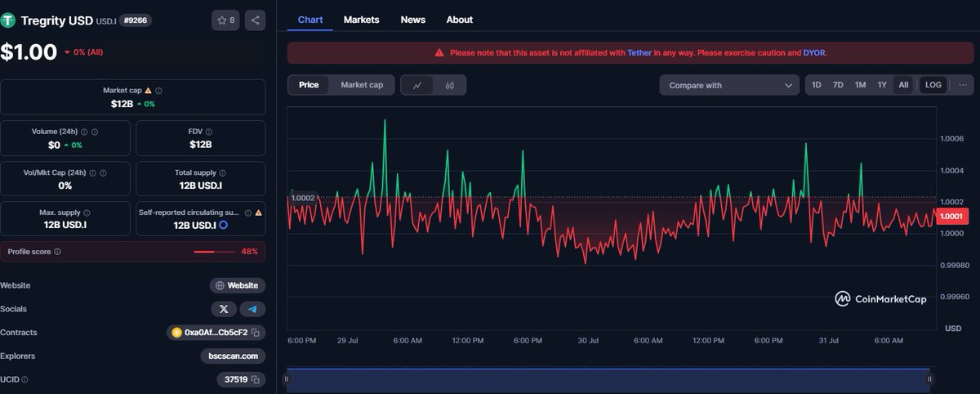Open the Markets tab

[361, 20]
